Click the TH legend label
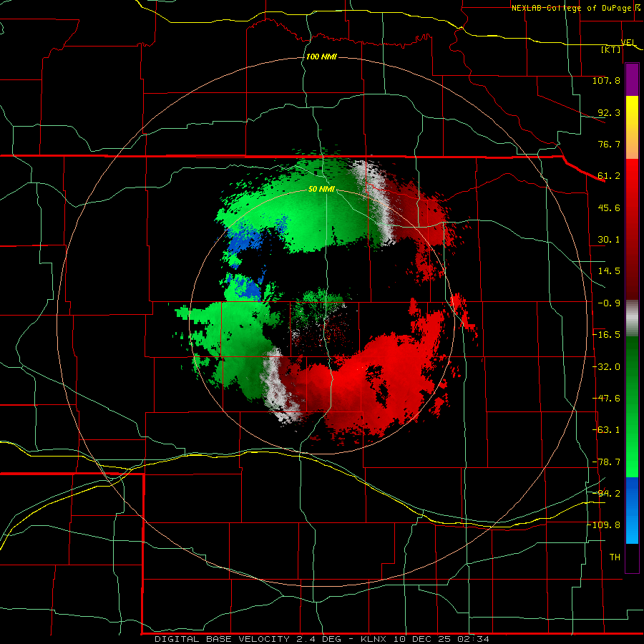This screenshot has width=644, height=644. click(615, 557)
